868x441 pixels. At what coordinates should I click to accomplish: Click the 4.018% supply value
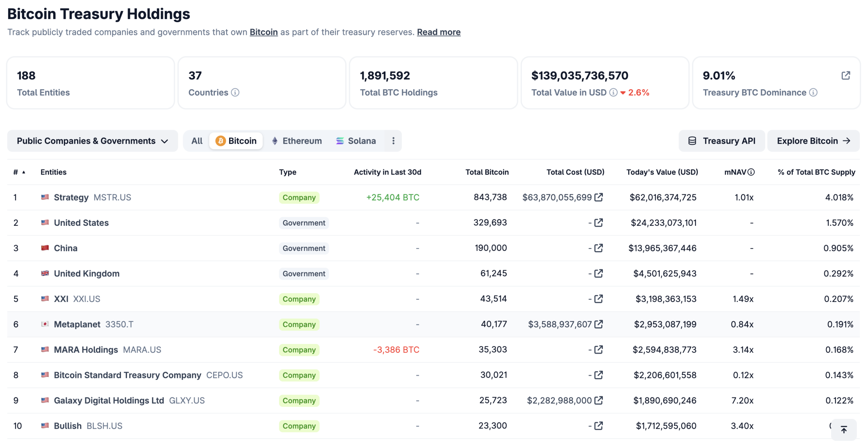tap(839, 197)
